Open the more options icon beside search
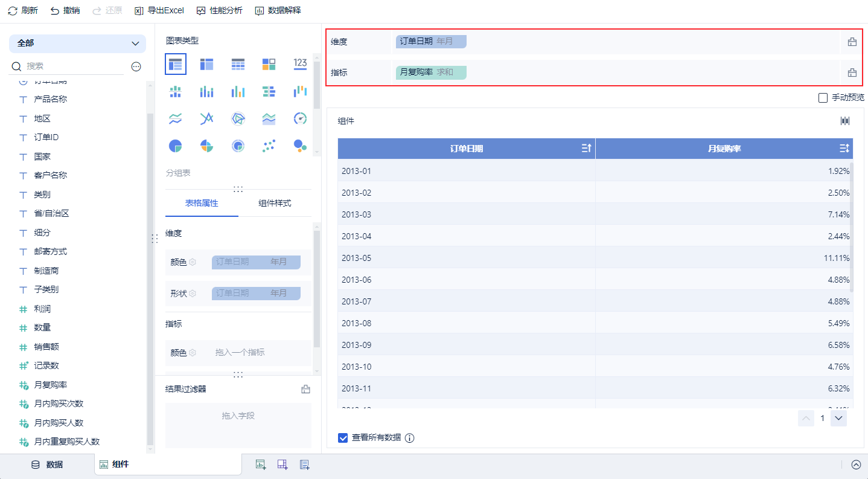The width and height of the screenshot is (868, 479). click(136, 66)
